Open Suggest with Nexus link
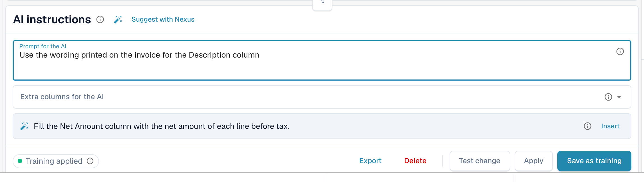Viewport: 644px width, 182px height. coord(163,19)
